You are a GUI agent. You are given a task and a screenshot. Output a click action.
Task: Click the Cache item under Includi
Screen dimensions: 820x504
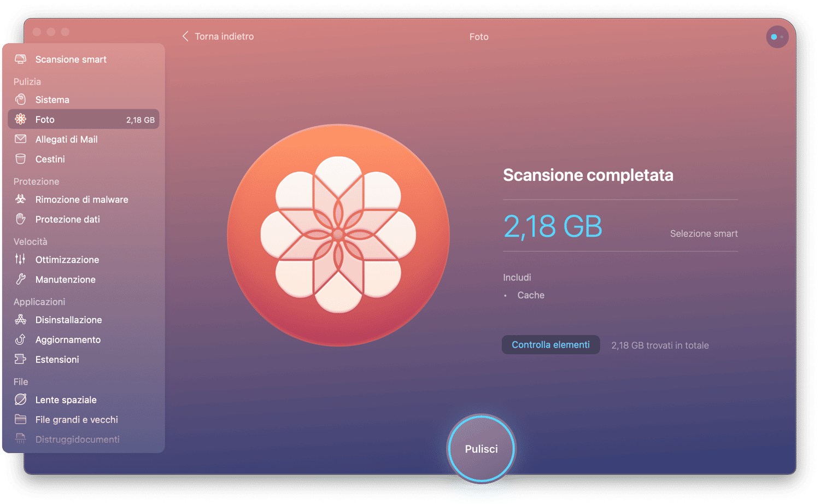point(531,295)
